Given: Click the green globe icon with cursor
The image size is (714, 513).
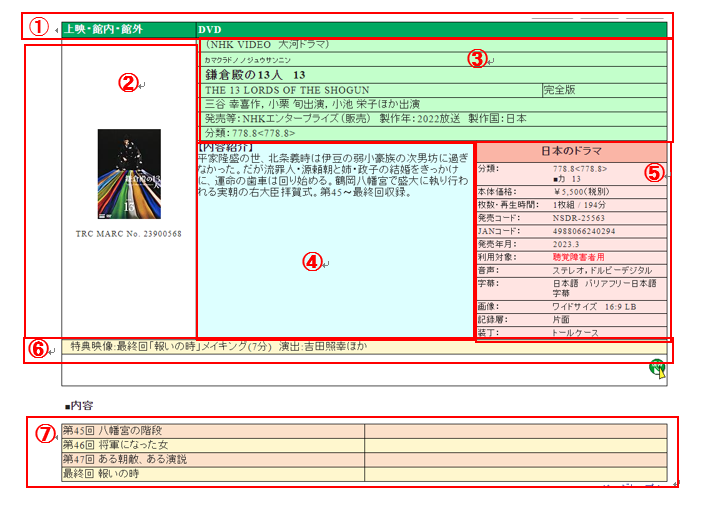Looking at the screenshot, I should click(656, 368).
